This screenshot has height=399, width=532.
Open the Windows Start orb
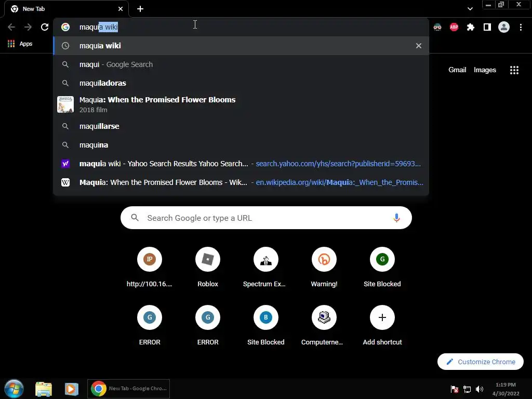click(14, 389)
